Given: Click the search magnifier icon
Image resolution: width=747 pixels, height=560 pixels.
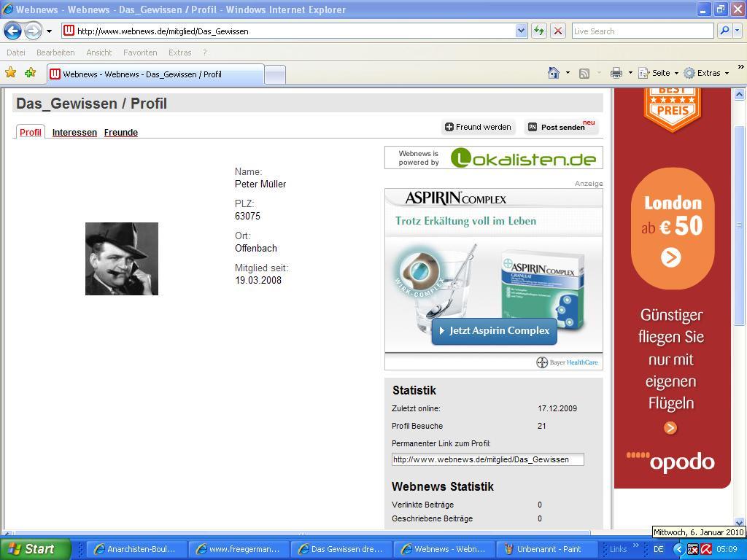Looking at the screenshot, I should tap(724, 31).
